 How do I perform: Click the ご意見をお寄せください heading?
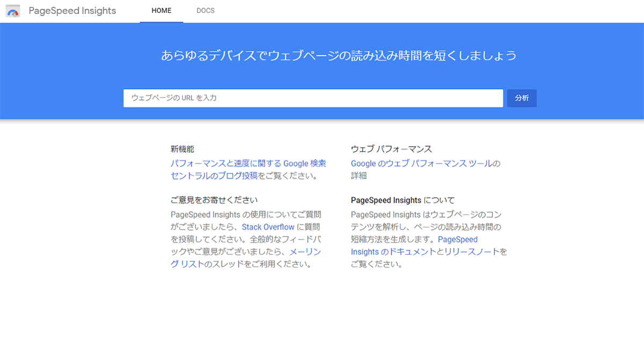click(214, 200)
